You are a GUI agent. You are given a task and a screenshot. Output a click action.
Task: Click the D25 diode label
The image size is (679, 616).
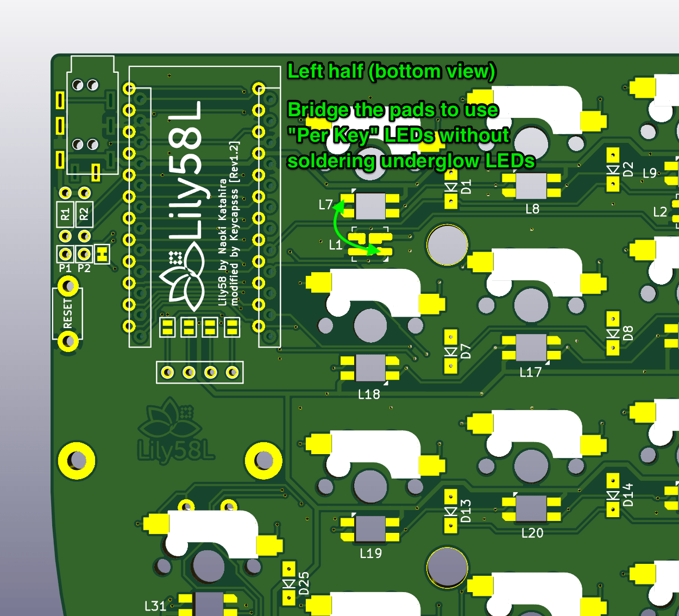click(304, 583)
